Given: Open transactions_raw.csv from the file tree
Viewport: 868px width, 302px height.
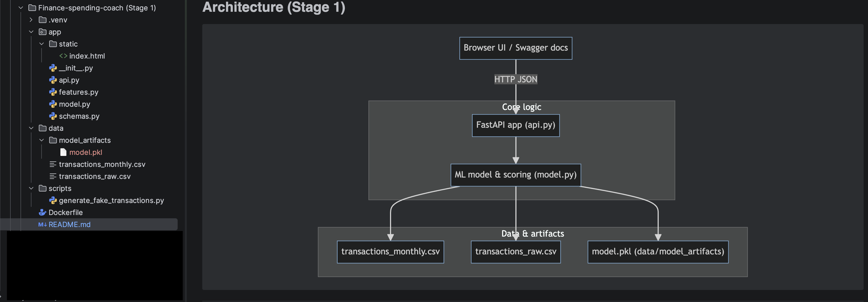Looking at the screenshot, I should 95,176.
